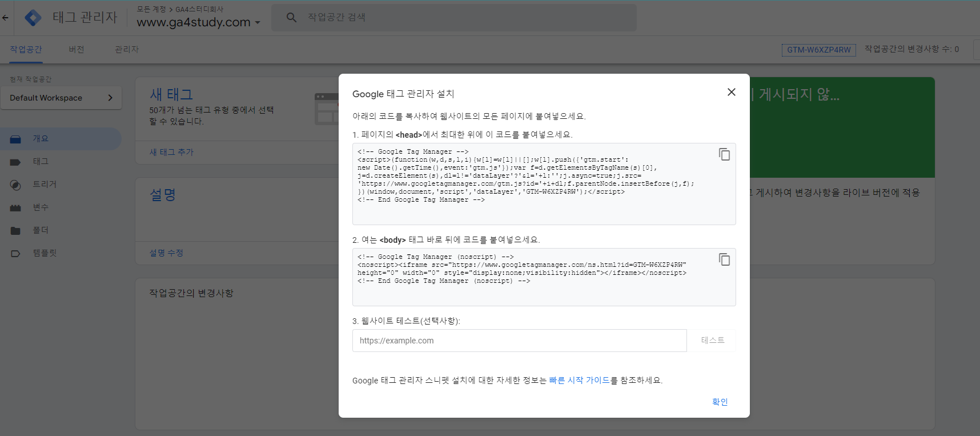Screen dimensions: 980x436
Task: Click the search magnifier icon
Action: pos(291,18)
